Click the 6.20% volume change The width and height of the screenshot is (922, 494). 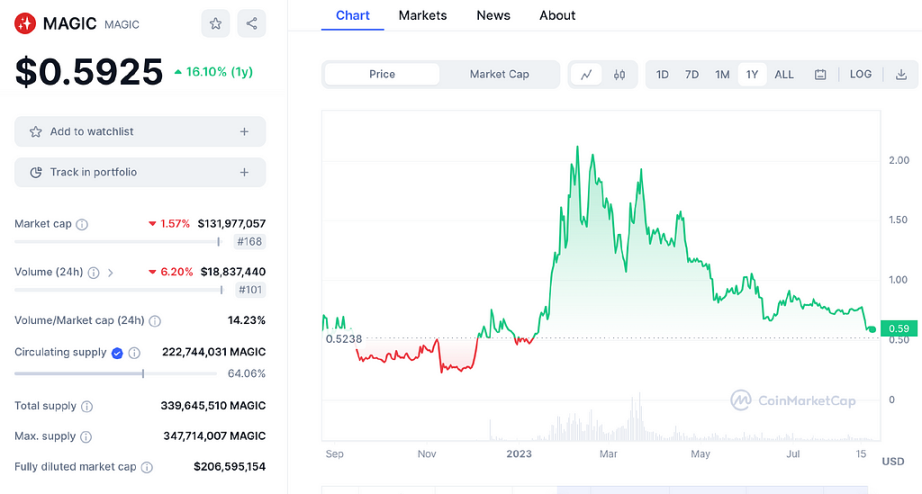(171, 272)
